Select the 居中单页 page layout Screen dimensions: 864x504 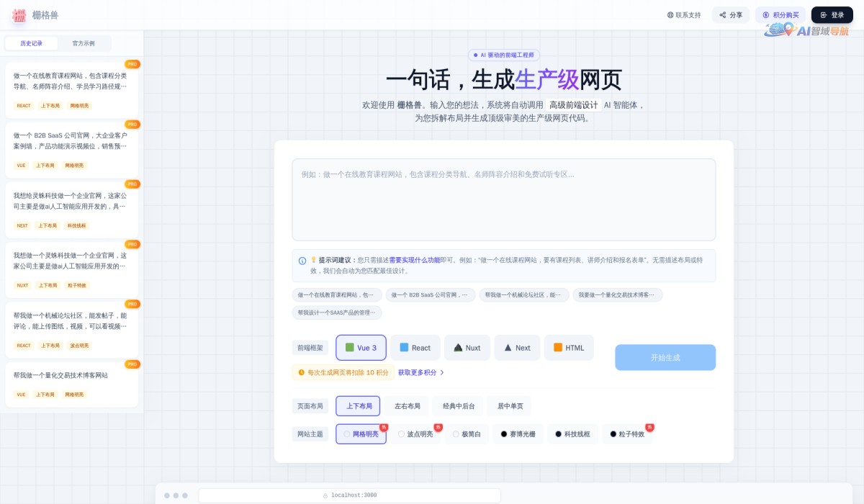[509, 406]
